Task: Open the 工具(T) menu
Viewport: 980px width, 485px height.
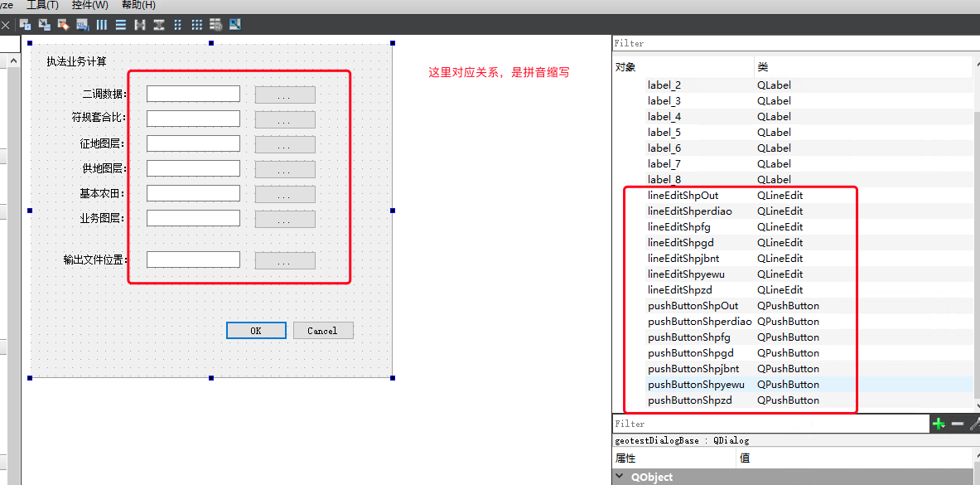Action: (42, 5)
